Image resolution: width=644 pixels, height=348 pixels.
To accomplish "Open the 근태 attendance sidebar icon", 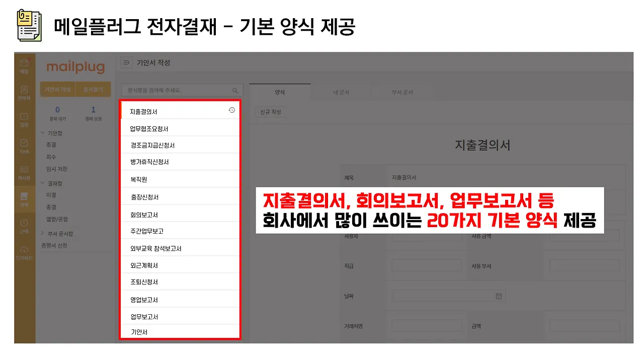I will (24, 227).
